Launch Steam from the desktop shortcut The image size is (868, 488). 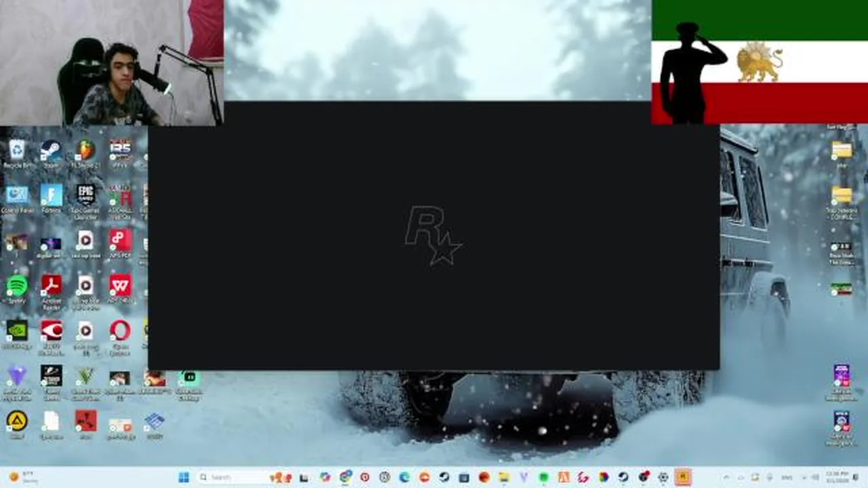51,154
